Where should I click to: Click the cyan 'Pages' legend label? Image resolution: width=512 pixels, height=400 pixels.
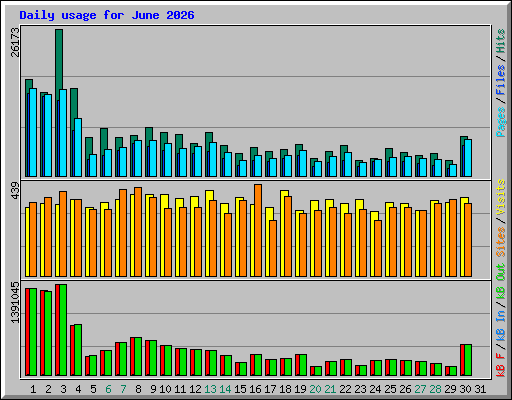tap(501, 122)
